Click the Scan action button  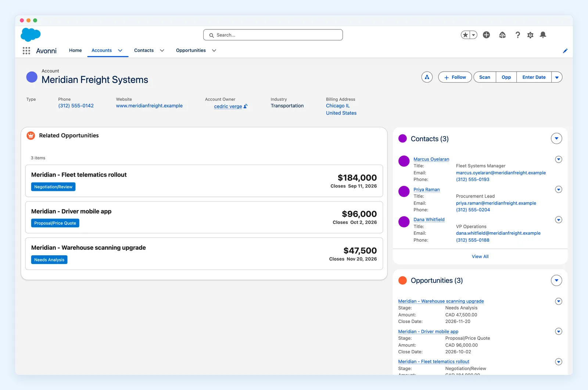pyautogui.click(x=485, y=77)
